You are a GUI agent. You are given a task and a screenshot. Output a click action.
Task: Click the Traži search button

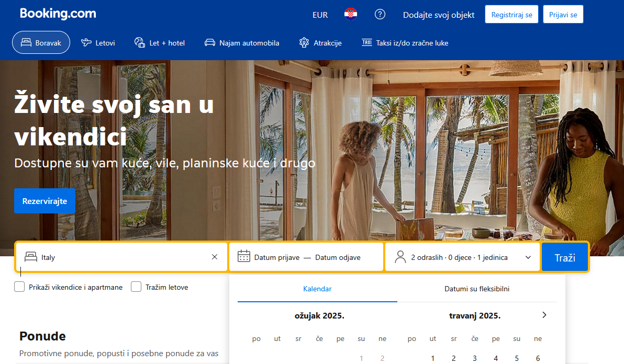click(x=565, y=257)
